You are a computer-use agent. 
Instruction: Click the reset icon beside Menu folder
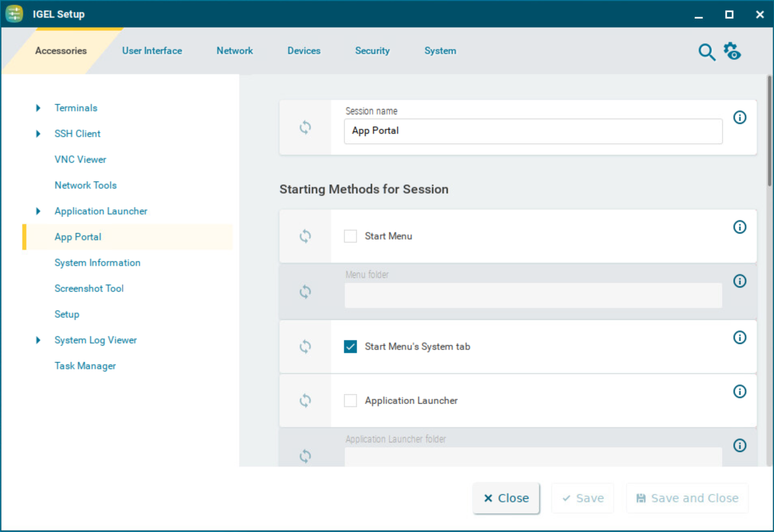tap(305, 292)
